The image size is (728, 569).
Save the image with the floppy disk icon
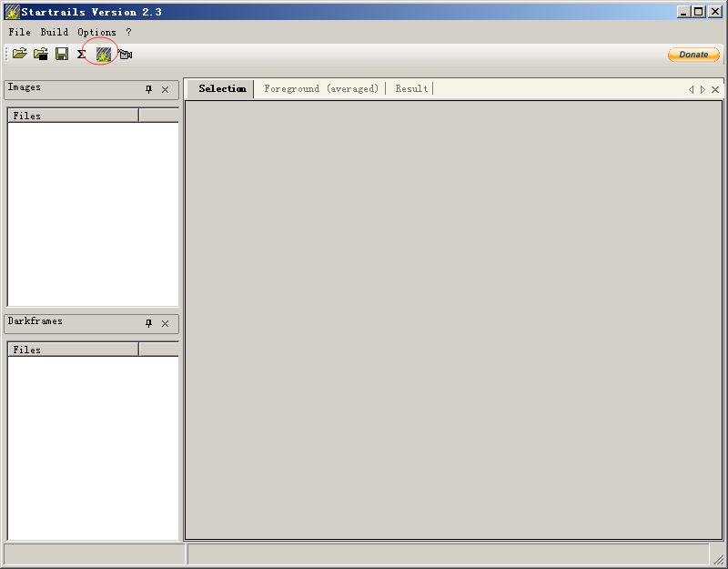[62, 54]
